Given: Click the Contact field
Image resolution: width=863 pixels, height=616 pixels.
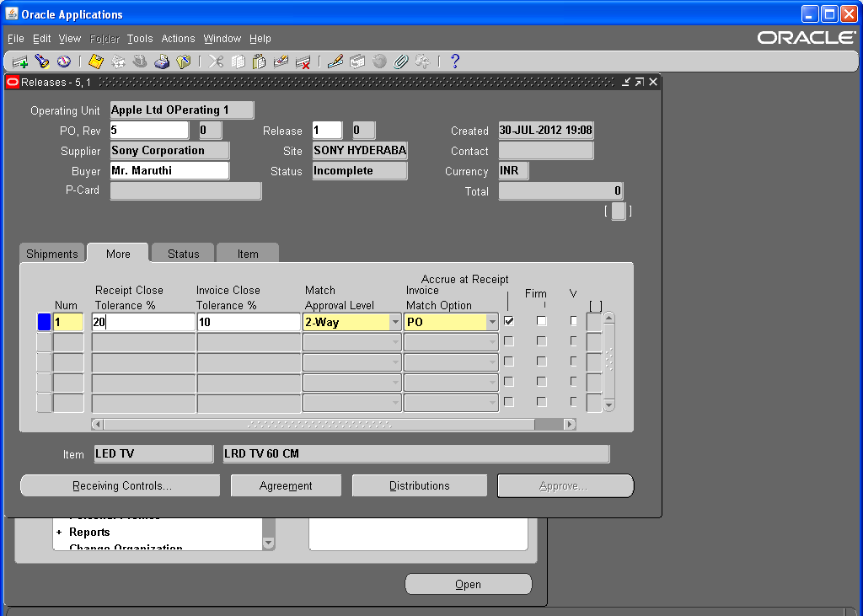Looking at the screenshot, I should click(546, 151).
